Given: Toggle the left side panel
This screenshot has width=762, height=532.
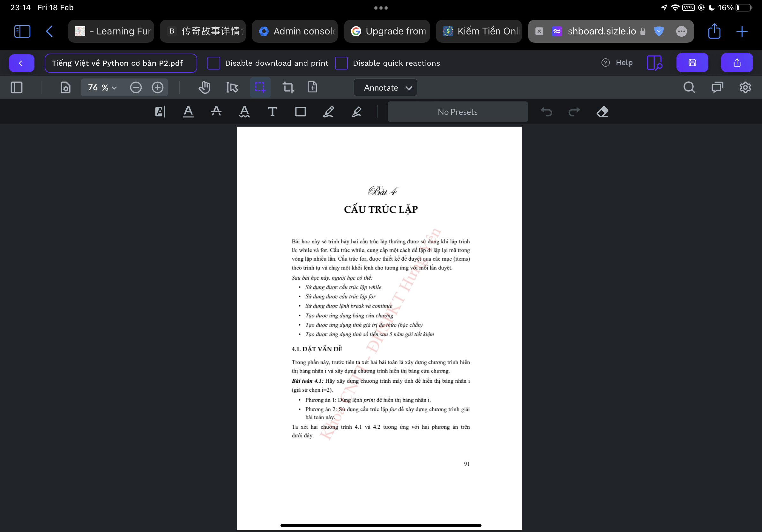Looking at the screenshot, I should (x=17, y=88).
